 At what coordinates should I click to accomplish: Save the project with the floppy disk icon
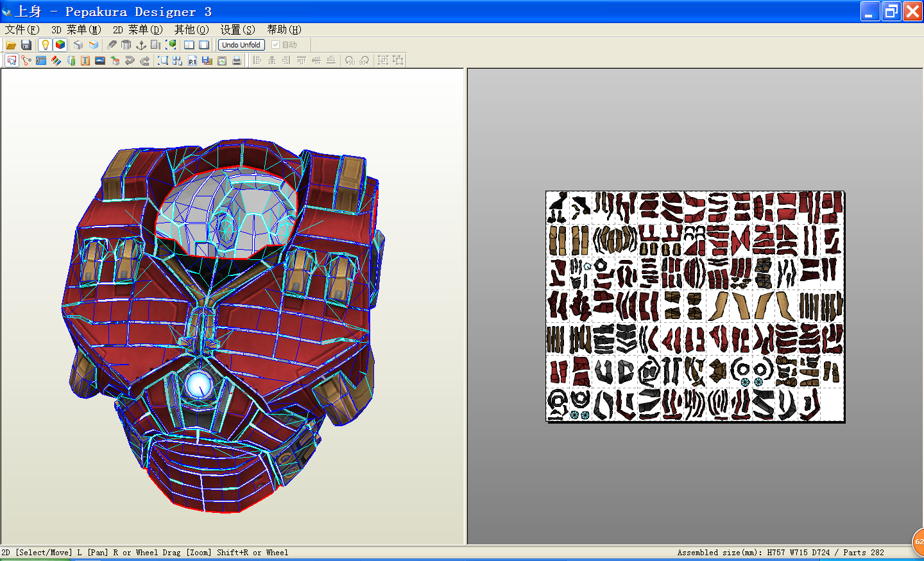pyautogui.click(x=26, y=45)
